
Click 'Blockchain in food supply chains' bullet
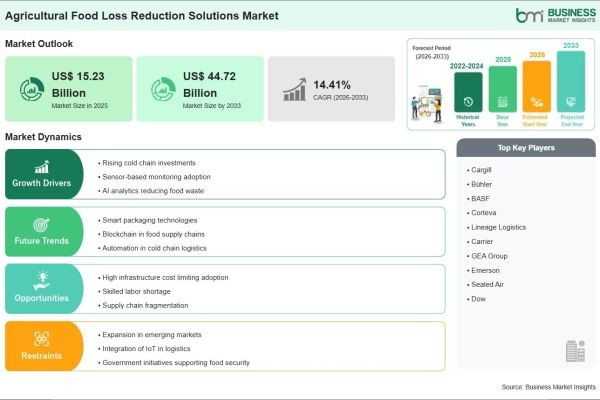152,234
